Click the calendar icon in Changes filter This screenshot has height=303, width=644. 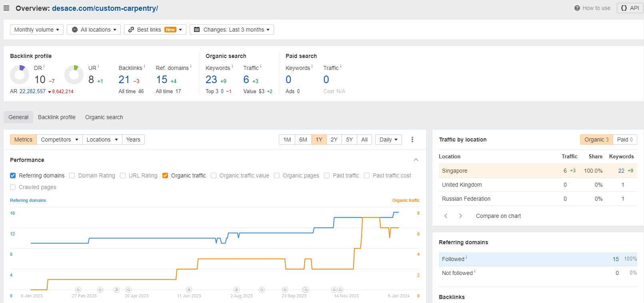click(x=197, y=30)
